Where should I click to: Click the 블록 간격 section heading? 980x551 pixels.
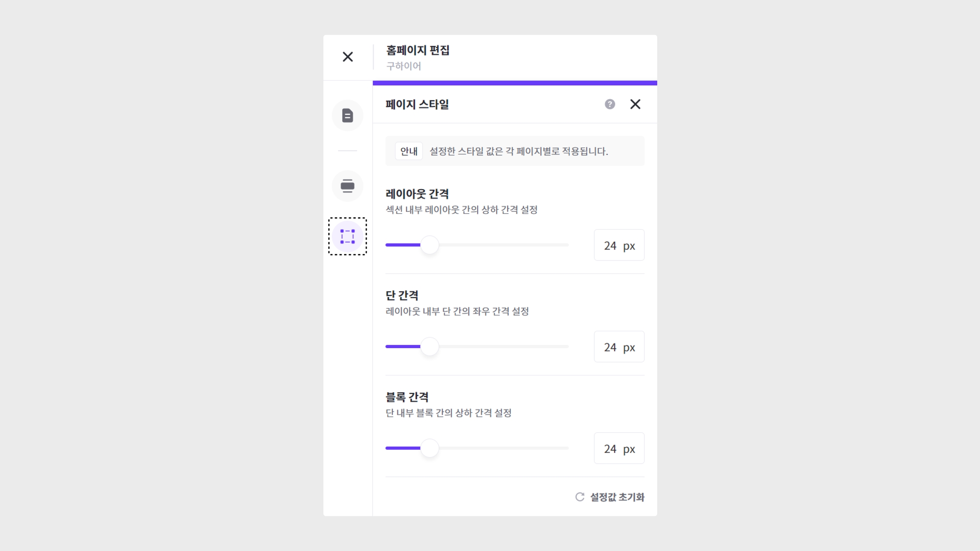pos(407,397)
